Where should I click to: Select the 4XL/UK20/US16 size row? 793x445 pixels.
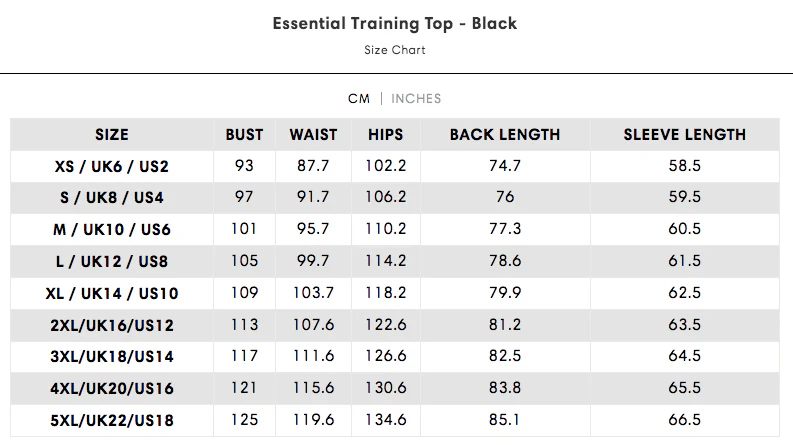[x=112, y=389]
